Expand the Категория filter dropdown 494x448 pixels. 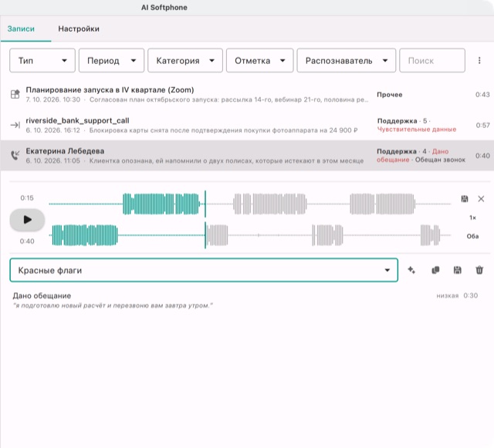(185, 60)
